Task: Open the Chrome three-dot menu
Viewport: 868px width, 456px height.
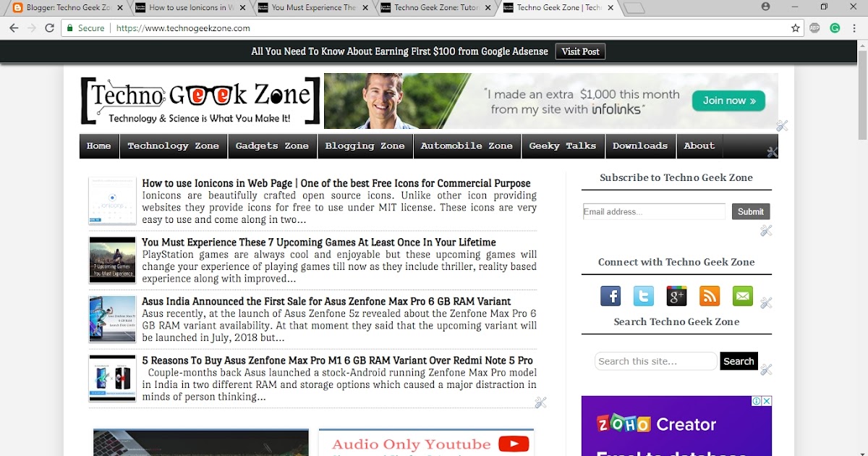Action: pos(854,28)
